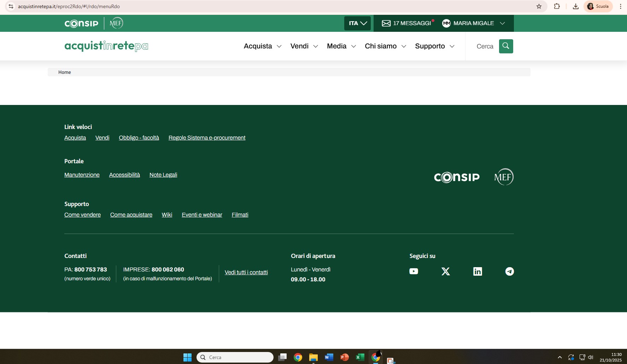Click the Consip logo in header
The width and height of the screenshot is (627, 364).
click(x=82, y=23)
